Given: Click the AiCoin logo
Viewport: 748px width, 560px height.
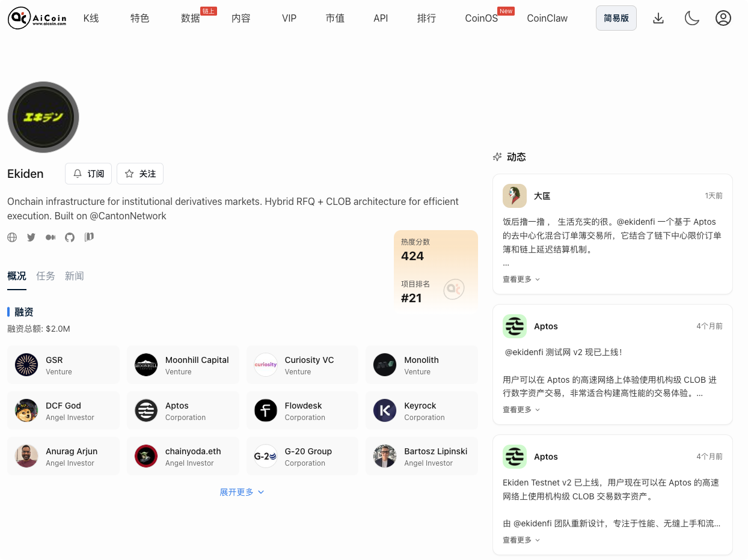Looking at the screenshot, I should pos(37,19).
